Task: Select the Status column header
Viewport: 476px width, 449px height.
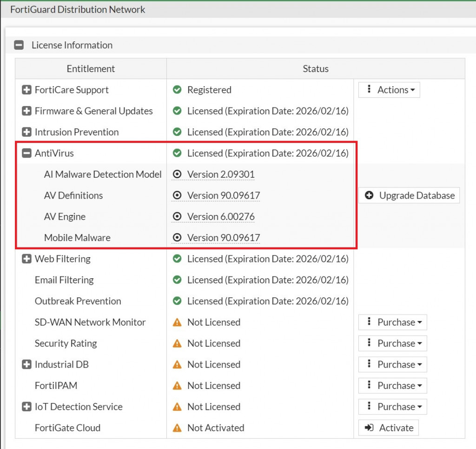Action: pos(316,69)
